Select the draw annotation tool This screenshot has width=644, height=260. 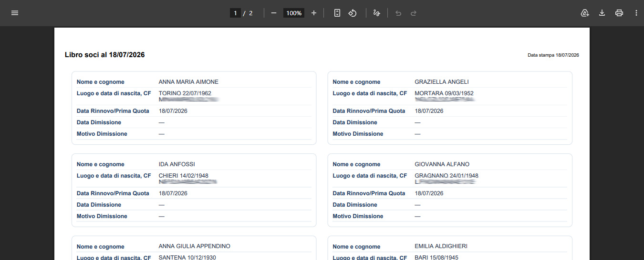(376, 13)
